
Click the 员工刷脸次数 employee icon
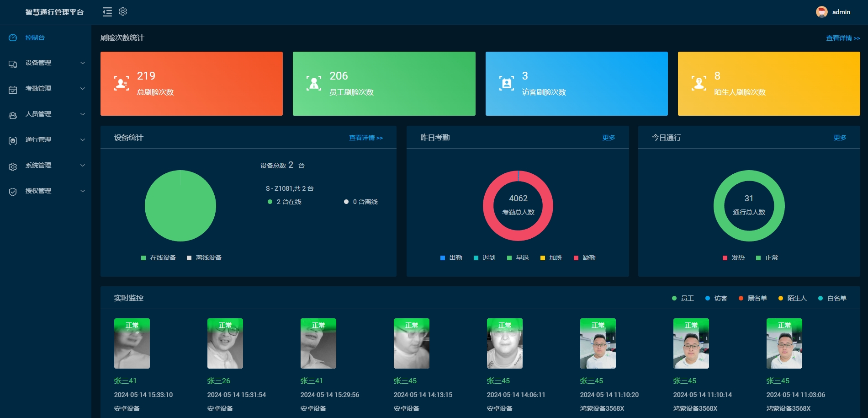313,83
